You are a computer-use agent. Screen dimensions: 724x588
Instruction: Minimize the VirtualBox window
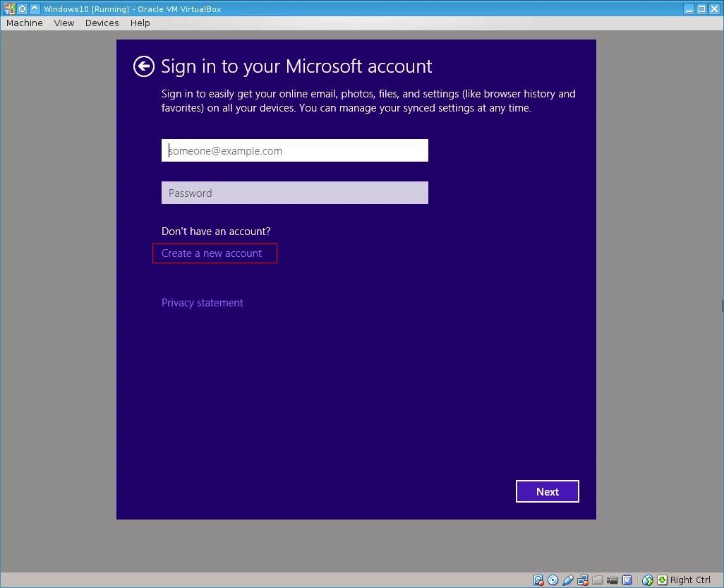coord(689,8)
